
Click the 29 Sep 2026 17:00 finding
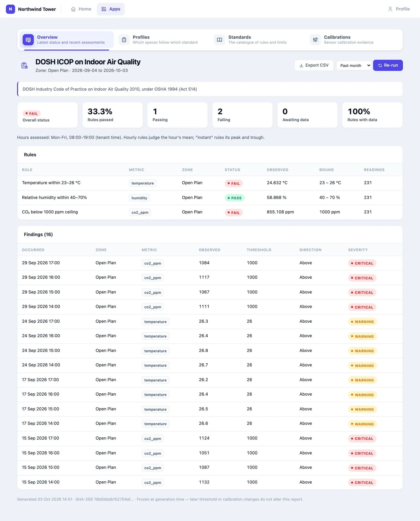(x=210, y=263)
